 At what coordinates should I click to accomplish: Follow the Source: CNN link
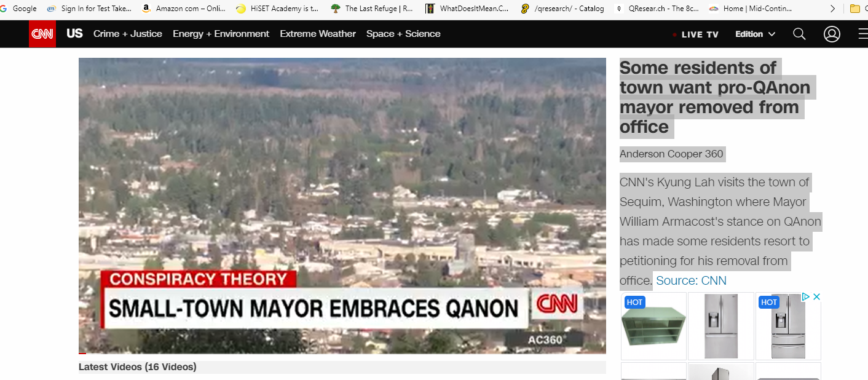pos(692,280)
